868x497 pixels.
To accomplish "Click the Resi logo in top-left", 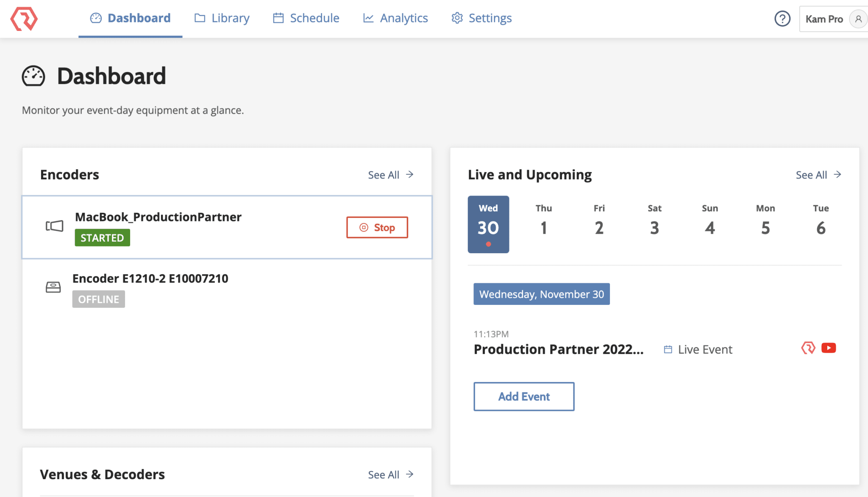I will tap(24, 19).
